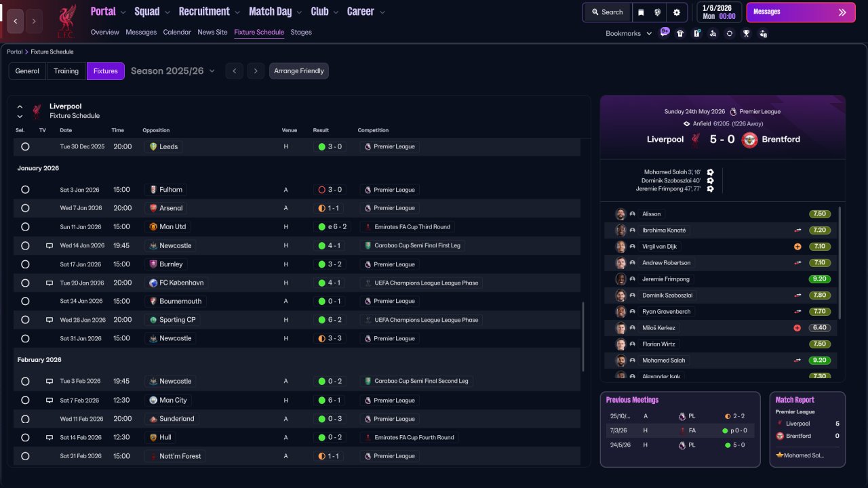Screen dimensions: 868x488
Task: Click the Bournemouth club badge
Action: tap(153, 301)
